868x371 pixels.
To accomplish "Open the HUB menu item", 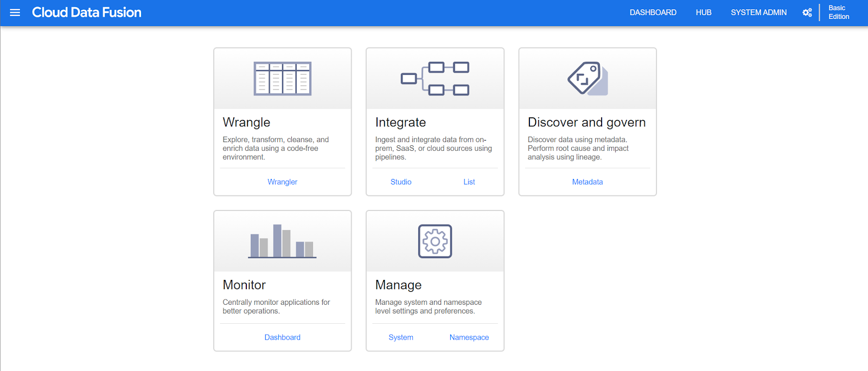I will point(704,12).
